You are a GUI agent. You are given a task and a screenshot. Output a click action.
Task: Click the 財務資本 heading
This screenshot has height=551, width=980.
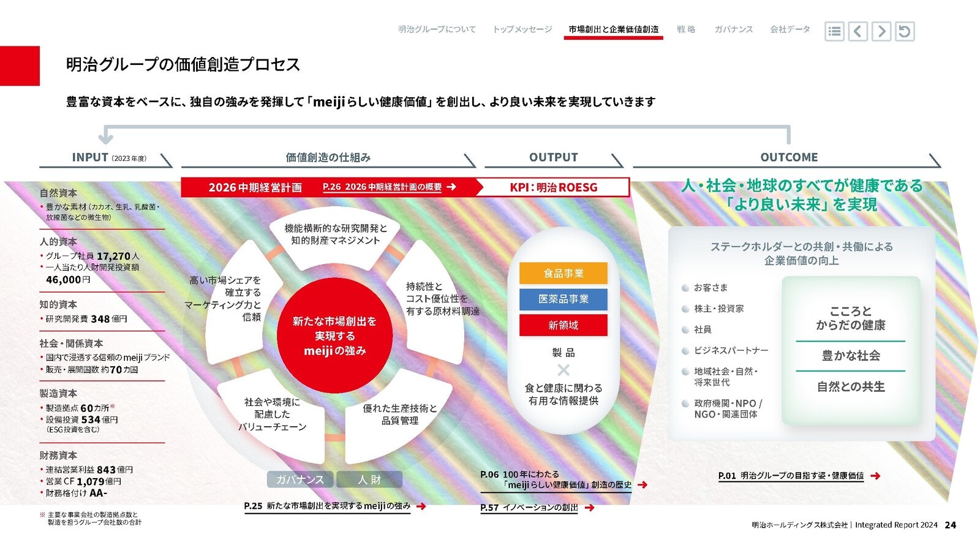click(x=58, y=455)
